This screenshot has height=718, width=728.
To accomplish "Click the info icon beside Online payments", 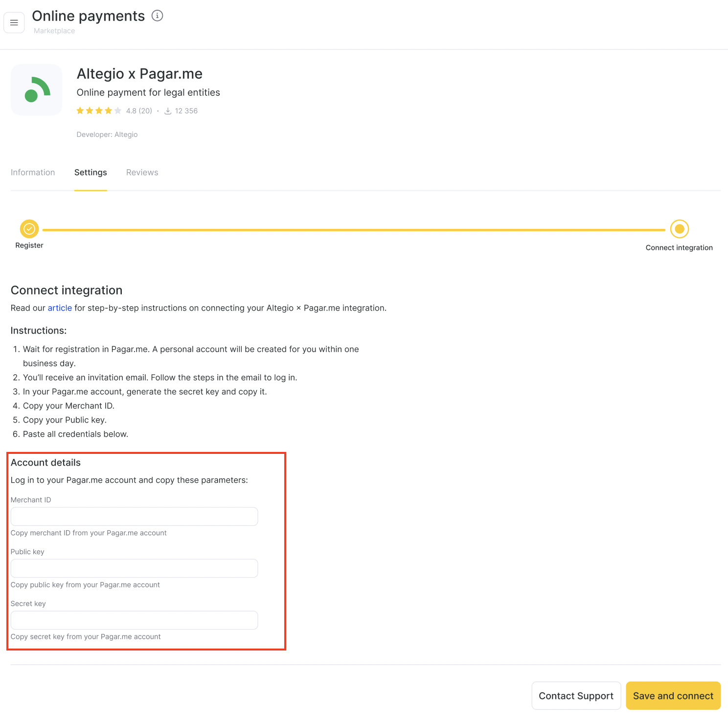I will coord(157,16).
